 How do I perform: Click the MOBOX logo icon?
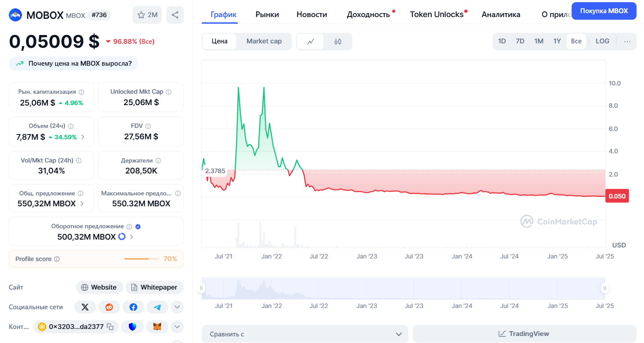[16, 15]
